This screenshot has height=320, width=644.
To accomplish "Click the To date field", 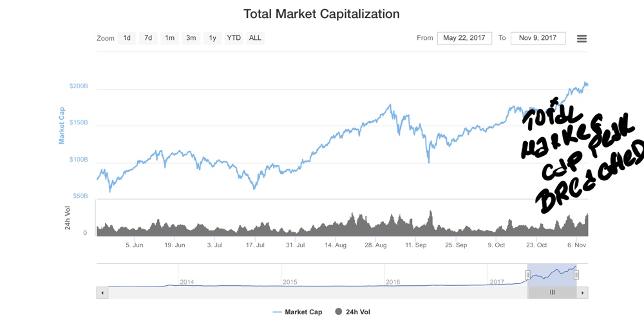I will (538, 38).
